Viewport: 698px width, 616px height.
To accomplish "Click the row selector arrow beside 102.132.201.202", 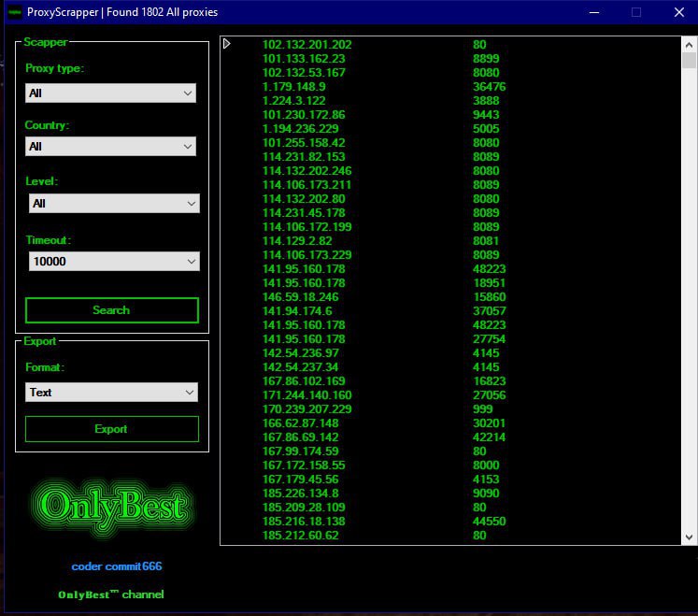I will point(227,44).
